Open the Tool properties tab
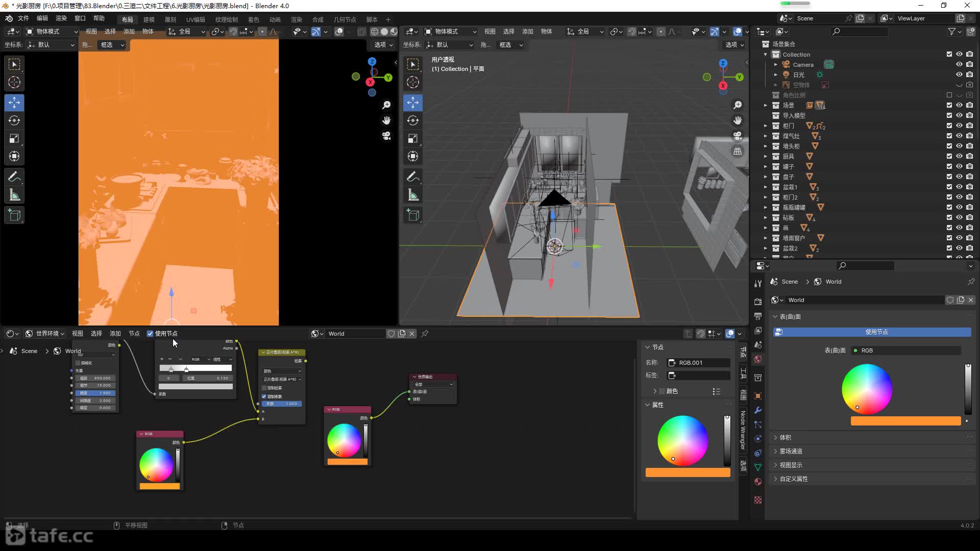The height and width of the screenshot is (551, 980). 758,284
